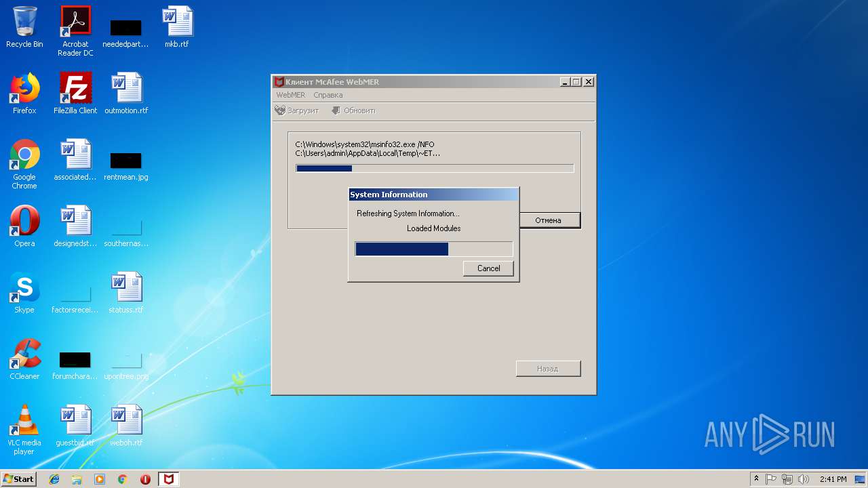Select statuss.rtf desktop file
The height and width of the screenshot is (488, 868).
pos(126,293)
